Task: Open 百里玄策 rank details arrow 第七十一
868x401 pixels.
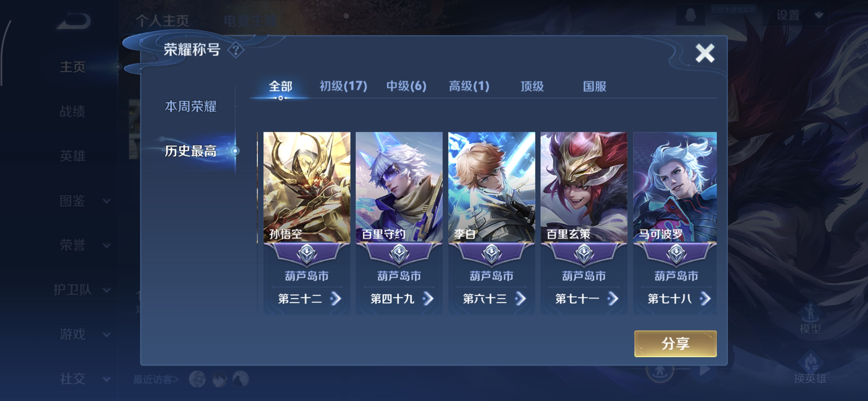Action: click(x=612, y=299)
